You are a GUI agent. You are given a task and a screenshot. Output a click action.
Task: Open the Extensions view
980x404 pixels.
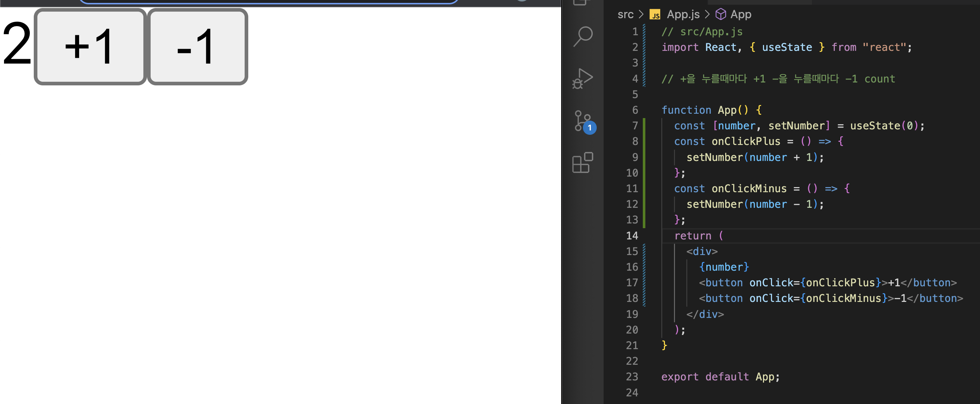583,163
